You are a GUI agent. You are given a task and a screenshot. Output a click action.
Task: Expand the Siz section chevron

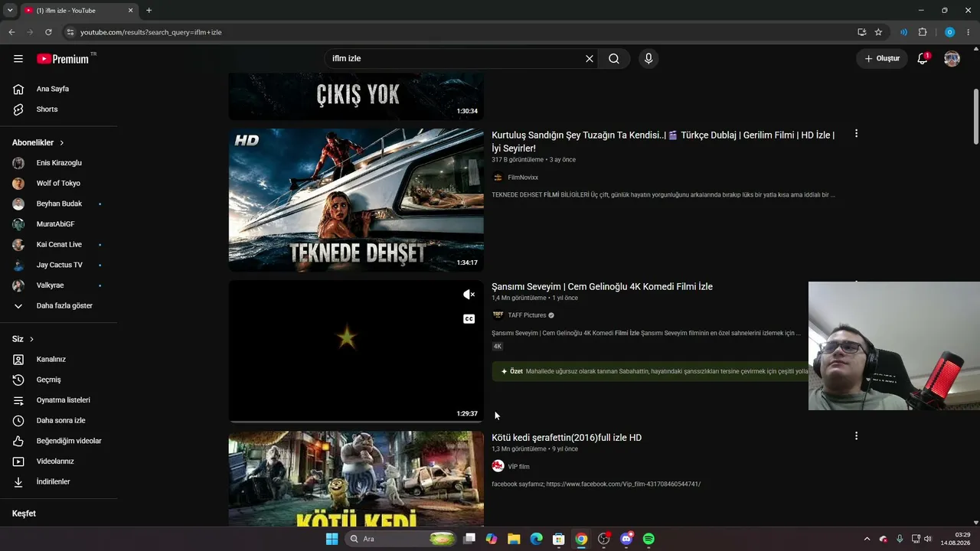31,339
